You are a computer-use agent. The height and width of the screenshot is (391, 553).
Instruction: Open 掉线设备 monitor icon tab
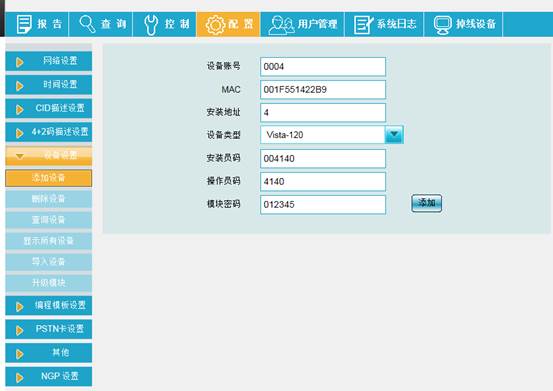[463, 24]
